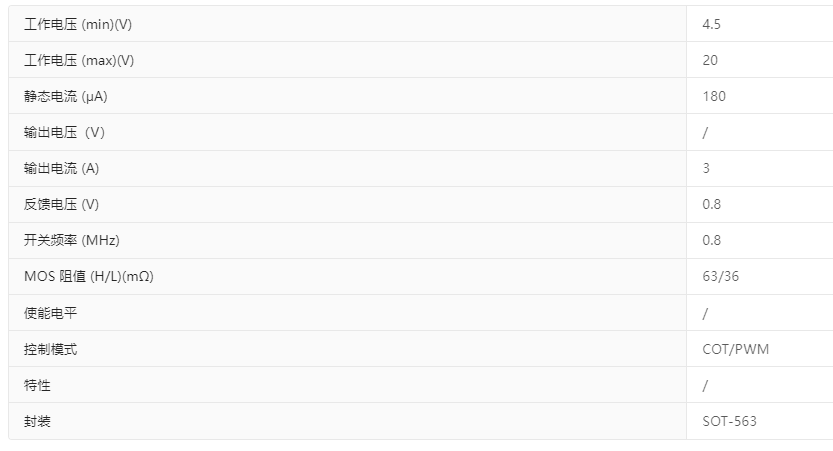The height and width of the screenshot is (451, 833).
Task: Click the 输出电压 (V) label
Action: 64,132
